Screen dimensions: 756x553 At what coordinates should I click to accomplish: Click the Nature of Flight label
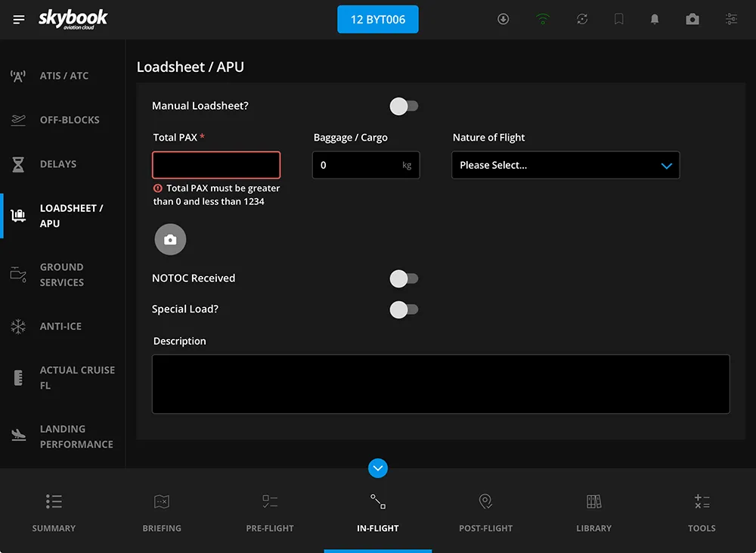[488, 138]
